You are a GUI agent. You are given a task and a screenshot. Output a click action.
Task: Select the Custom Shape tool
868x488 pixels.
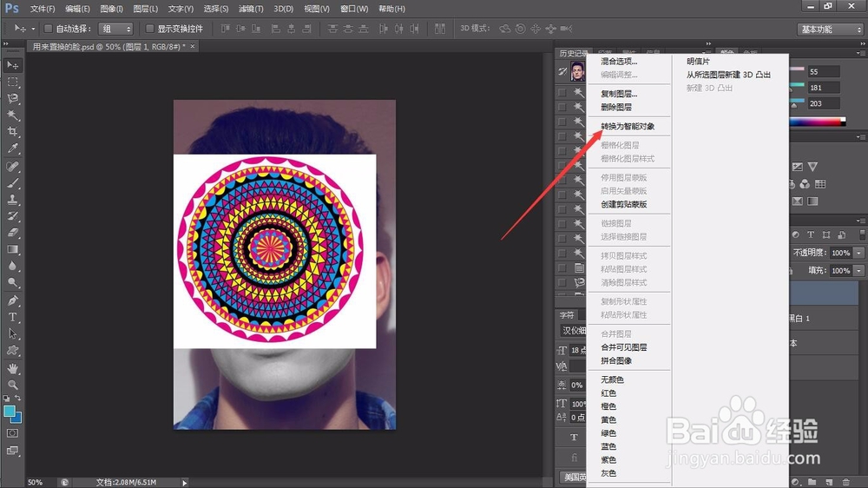tap(12, 351)
